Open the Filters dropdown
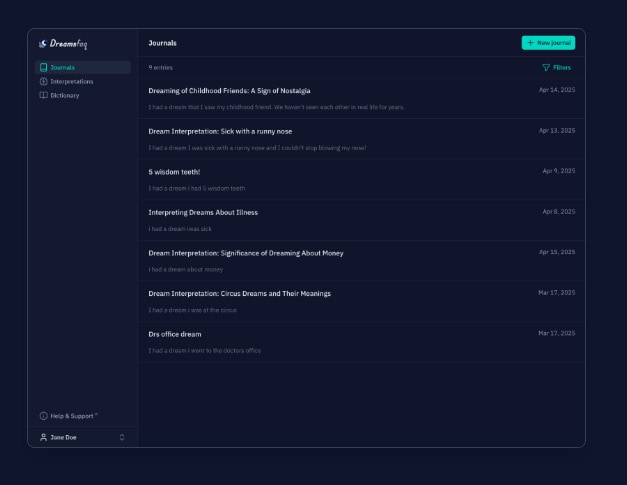This screenshot has height=485, width=627. click(557, 68)
